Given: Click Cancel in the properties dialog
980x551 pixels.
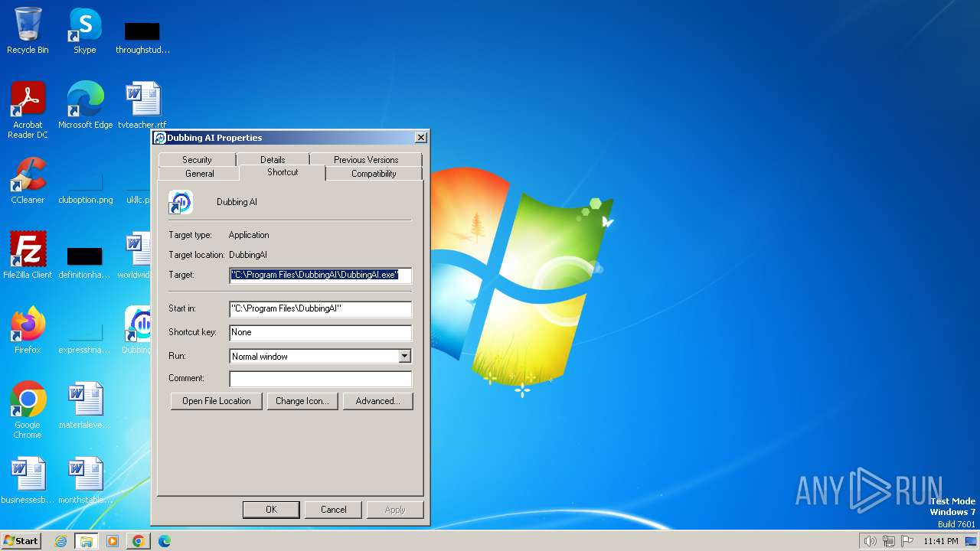Looking at the screenshot, I should coord(334,510).
